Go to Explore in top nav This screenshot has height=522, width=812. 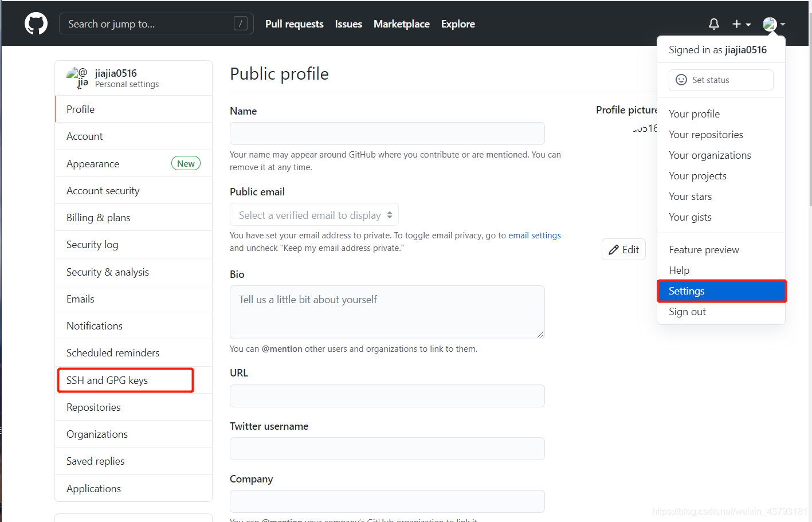(x=458, y=24)
